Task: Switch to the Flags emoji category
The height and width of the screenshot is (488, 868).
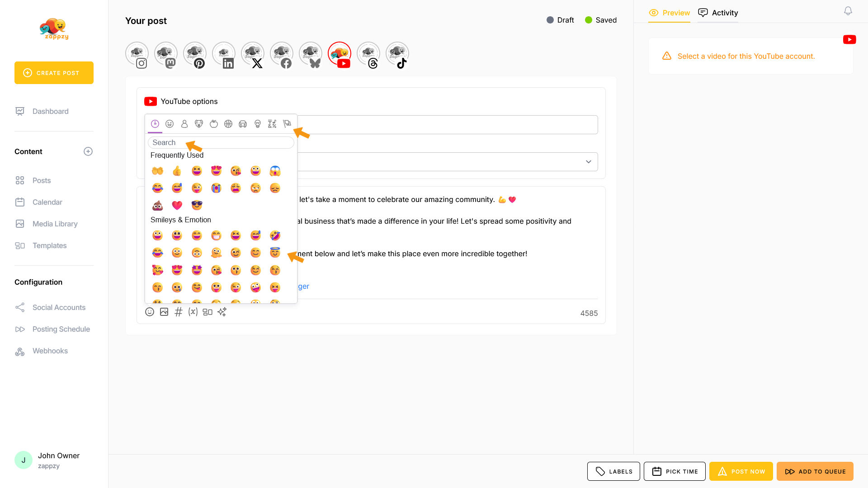Action: (x=287, y=124)
